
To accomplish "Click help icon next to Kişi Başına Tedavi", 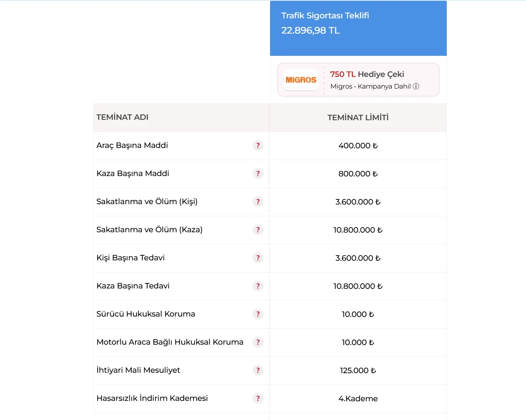I will point(258,258).
